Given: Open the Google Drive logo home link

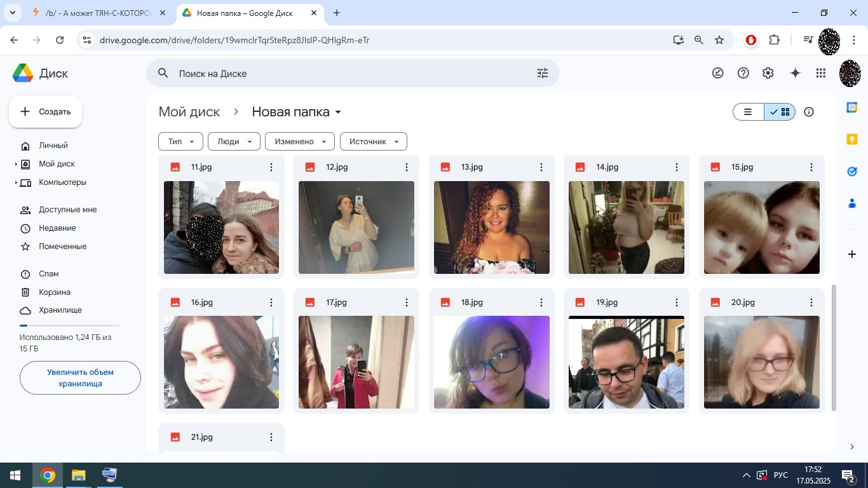Looking at the screenshot, I should coord(40,73).
